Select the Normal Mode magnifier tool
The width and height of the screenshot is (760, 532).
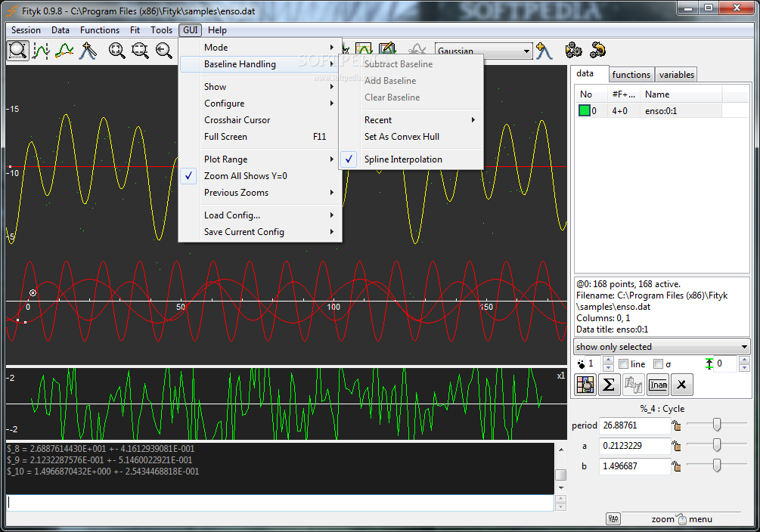18,51
